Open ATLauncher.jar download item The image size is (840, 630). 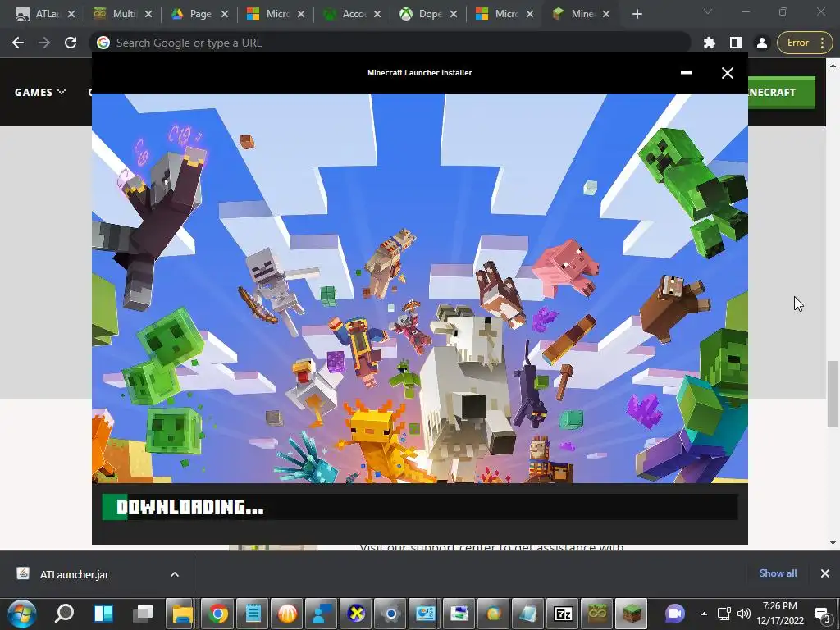(75, 574)
